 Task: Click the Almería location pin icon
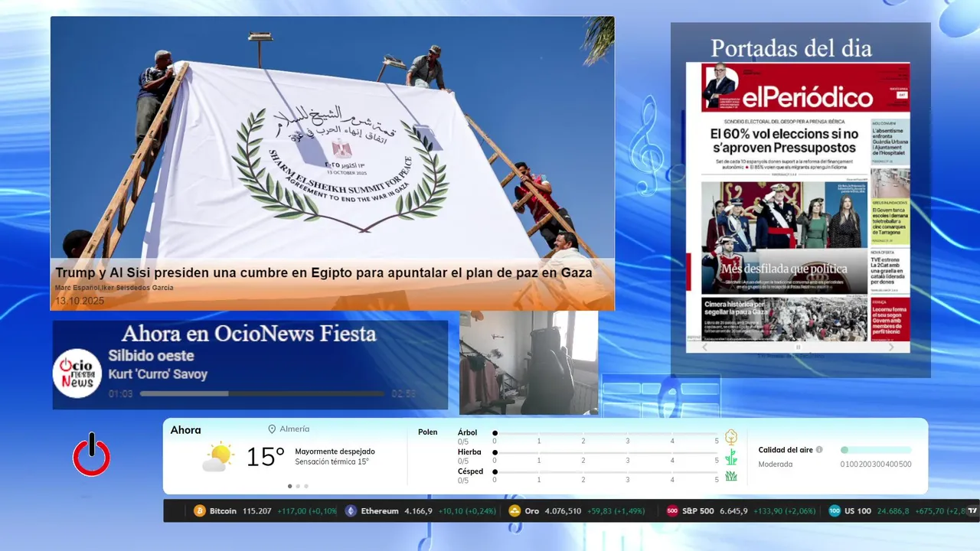pos(272,429)
